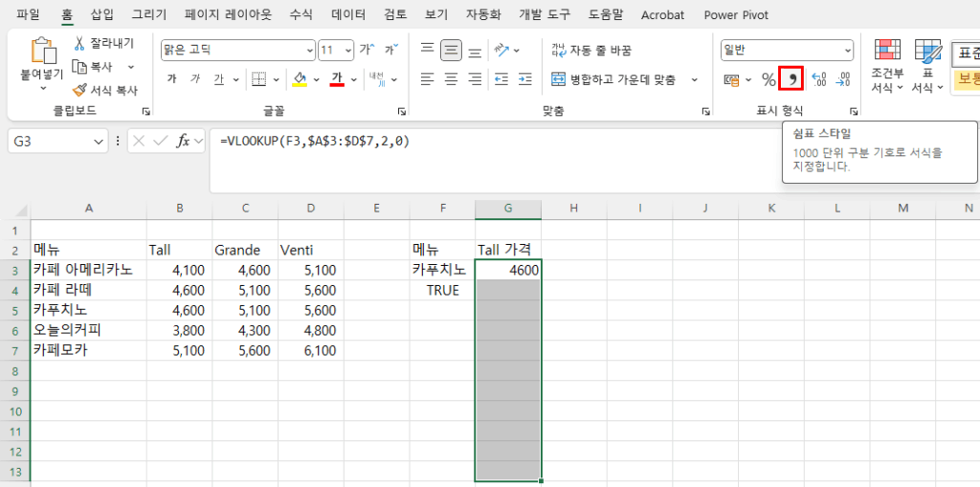Screen dimensions: 980x487
Task: Click Merge and Center (병합하고 가운데 맞춤)
Action: (613, 79)
